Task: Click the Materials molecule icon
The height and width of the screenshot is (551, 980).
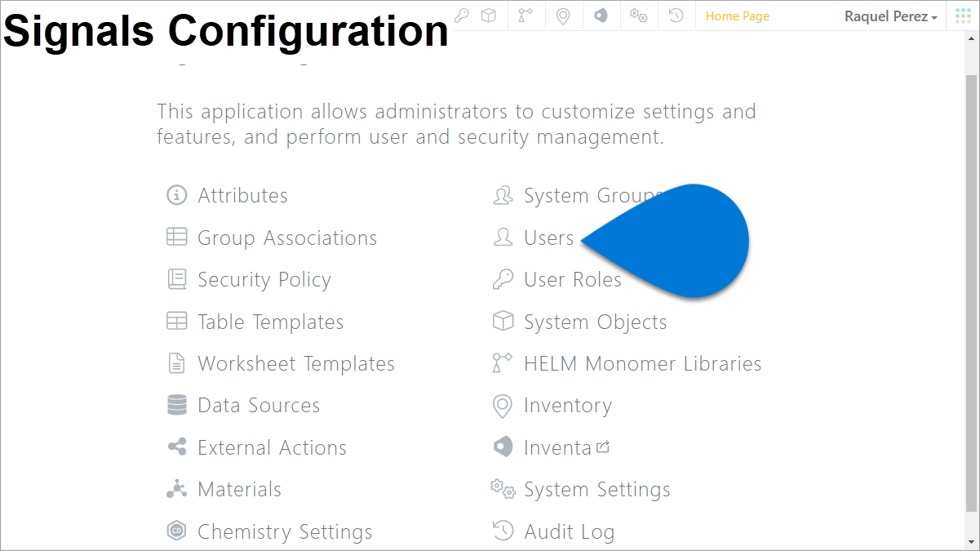Action: (x=176, y=490)
